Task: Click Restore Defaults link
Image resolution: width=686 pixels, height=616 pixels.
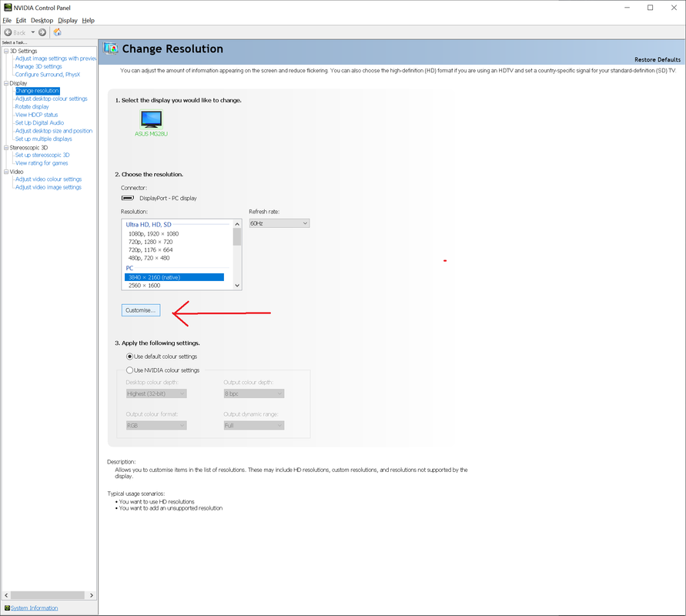Action: [658, 59]
